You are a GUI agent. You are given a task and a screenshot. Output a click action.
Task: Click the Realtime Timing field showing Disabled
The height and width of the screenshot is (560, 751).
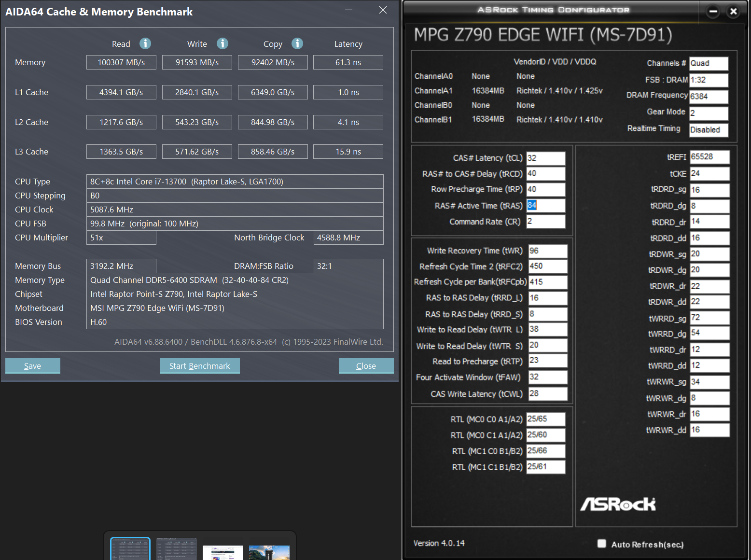709,130
